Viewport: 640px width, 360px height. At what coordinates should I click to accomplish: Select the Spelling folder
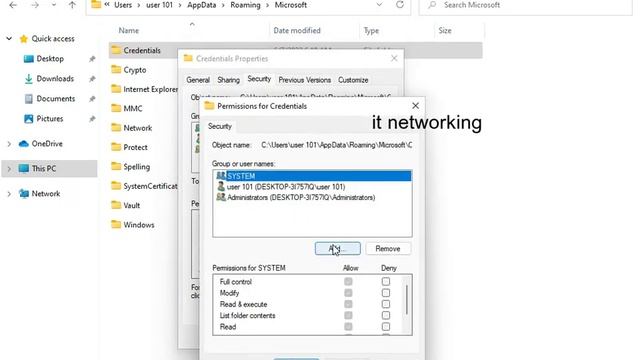131,167
